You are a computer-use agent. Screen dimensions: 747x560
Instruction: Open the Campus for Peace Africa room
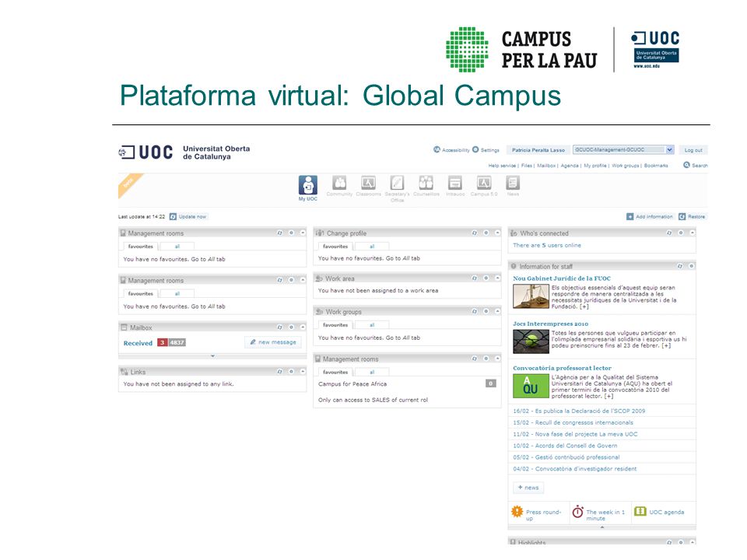click(352, 383)
